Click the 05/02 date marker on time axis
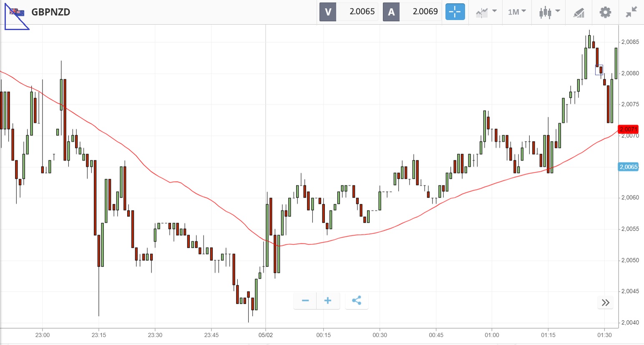644x345 pixels. 266,335
